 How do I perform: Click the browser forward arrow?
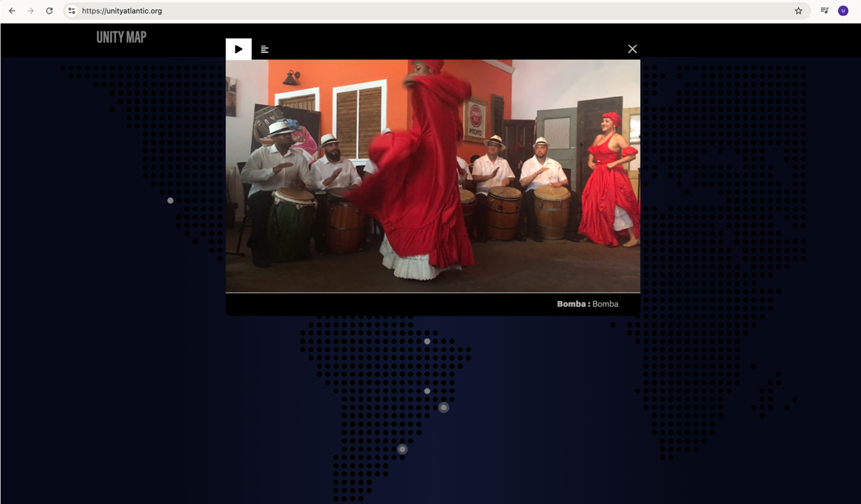(30, 11)
